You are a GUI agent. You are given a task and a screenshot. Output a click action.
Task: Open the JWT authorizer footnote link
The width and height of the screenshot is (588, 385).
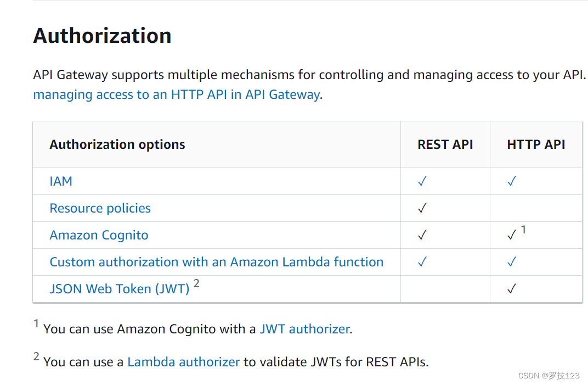coord(304,329)
